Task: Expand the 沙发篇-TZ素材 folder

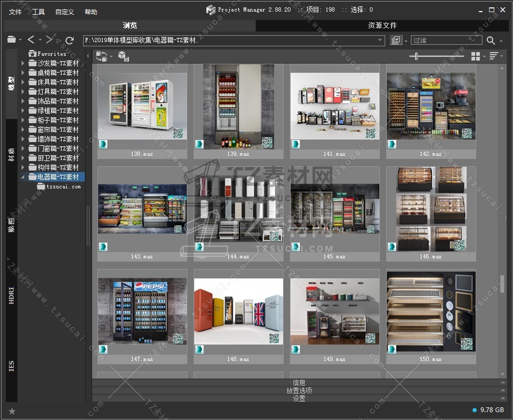Action: (x=23, y=63)
